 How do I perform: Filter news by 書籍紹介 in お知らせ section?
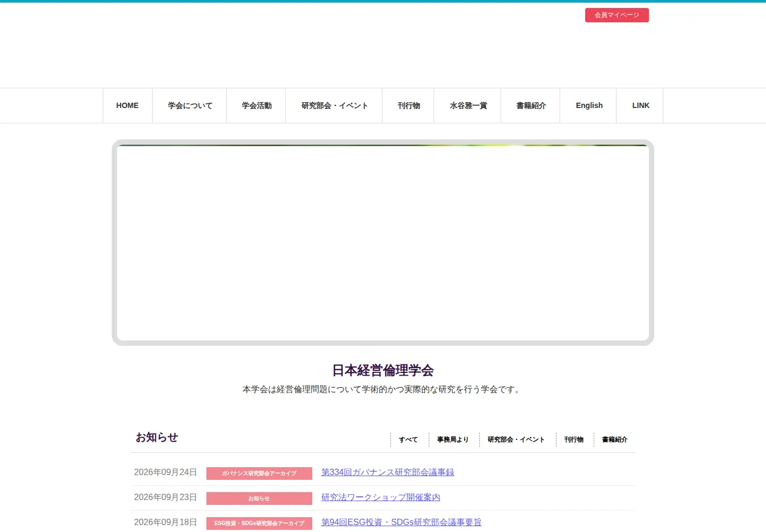[614, 439]
